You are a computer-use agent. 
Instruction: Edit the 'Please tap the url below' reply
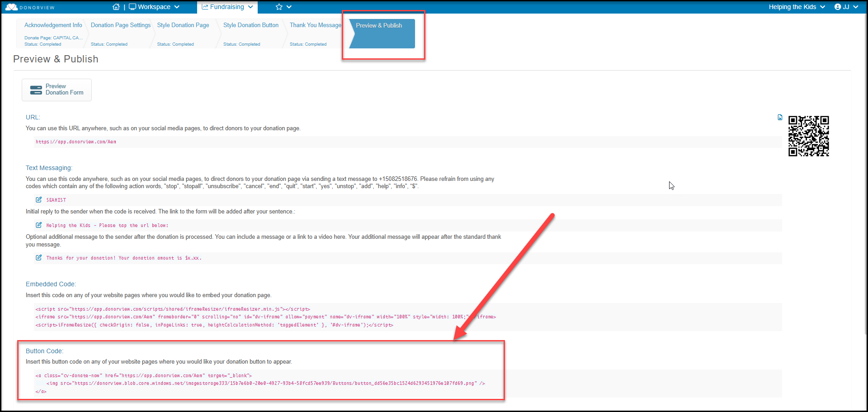(39, 225)
